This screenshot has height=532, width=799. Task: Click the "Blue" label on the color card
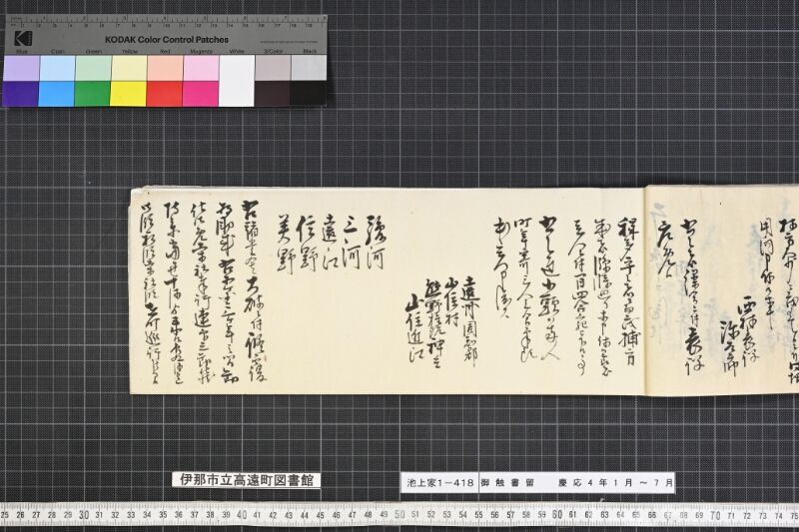tap(22, 52)
